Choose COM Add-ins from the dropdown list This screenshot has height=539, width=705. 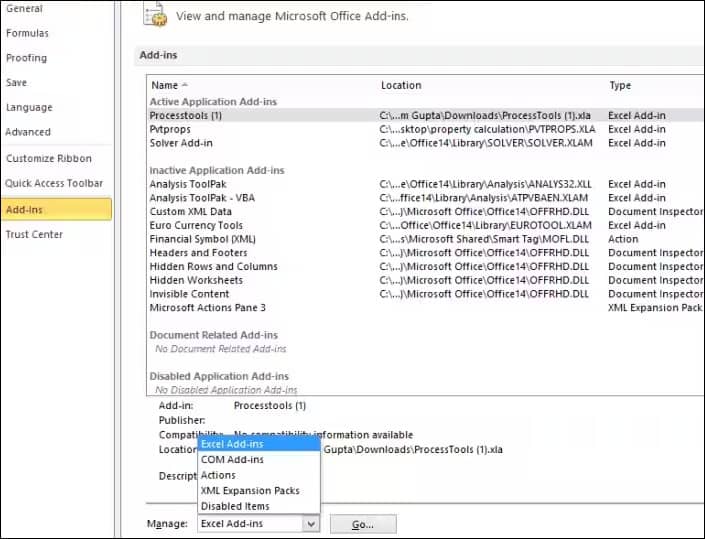[232, 460]
